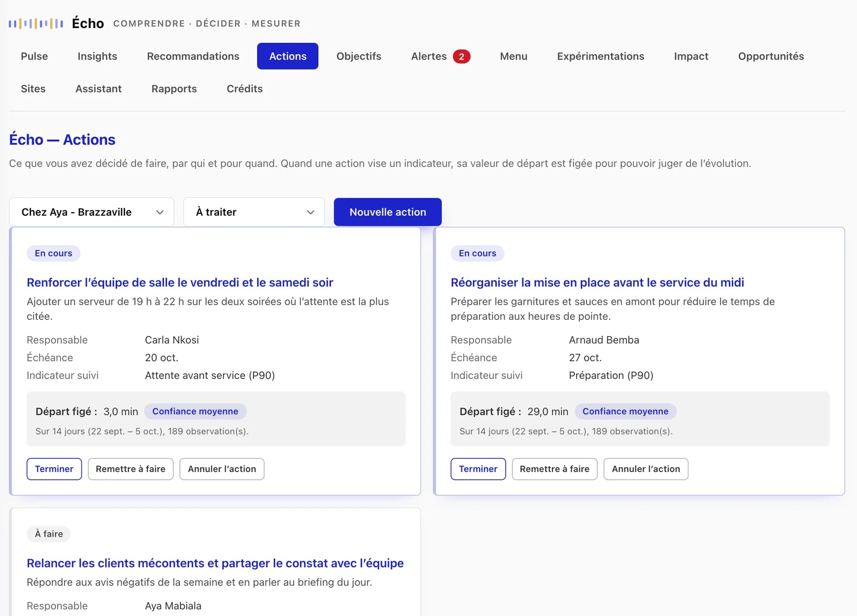Click the En cours badge on Réorganiser card
Screen dimensions: 857x616
click(478, 253)
